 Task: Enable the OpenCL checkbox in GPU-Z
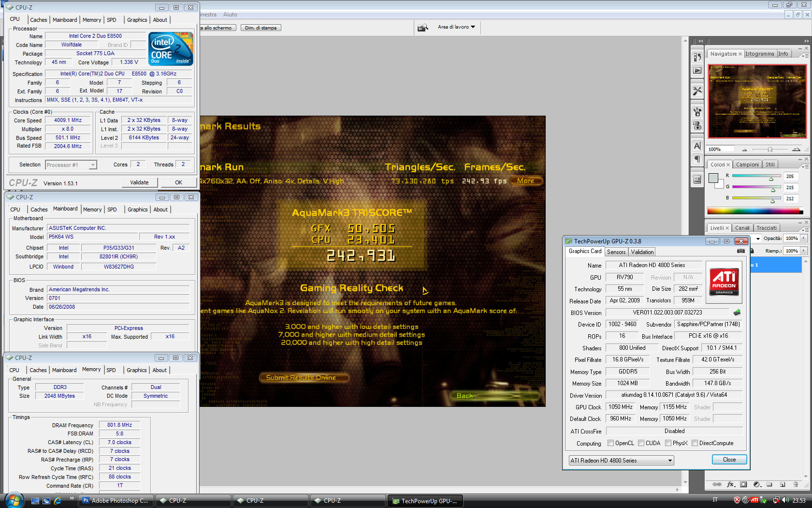(610, 443)
